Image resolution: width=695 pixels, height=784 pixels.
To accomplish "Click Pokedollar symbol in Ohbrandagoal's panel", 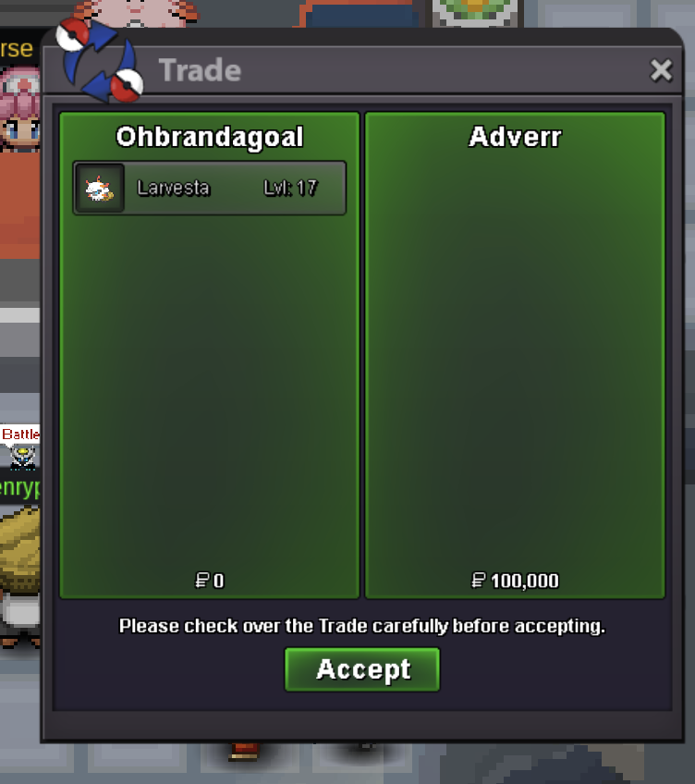I will tap(202, 581).
